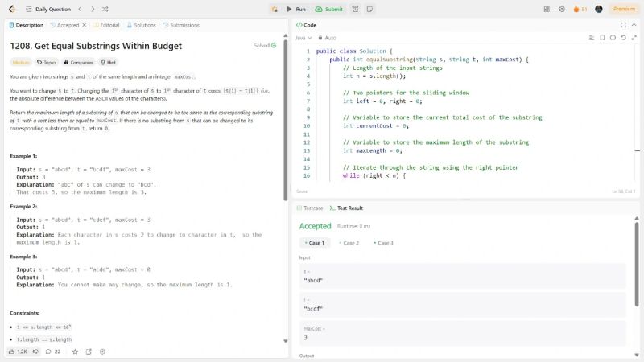Switch to the Editorial tab

(x=106, y=25)
